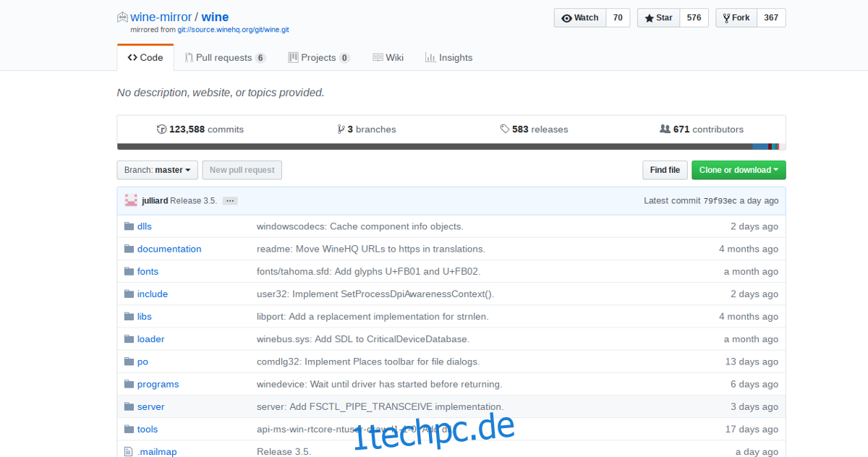View the 671 contributors page
Viewport: 868px width, 457px height.
[x=702, y=129]
